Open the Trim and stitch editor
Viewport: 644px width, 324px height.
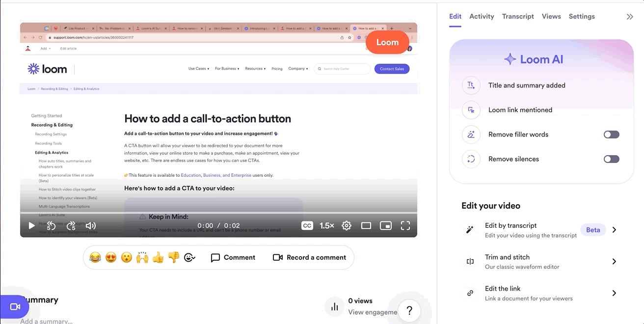pos(614,261)
